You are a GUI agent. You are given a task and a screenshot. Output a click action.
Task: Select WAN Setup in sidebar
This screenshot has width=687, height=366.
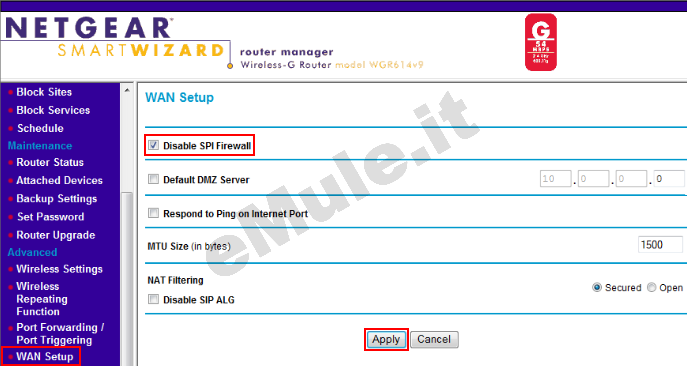click(45, 357)
